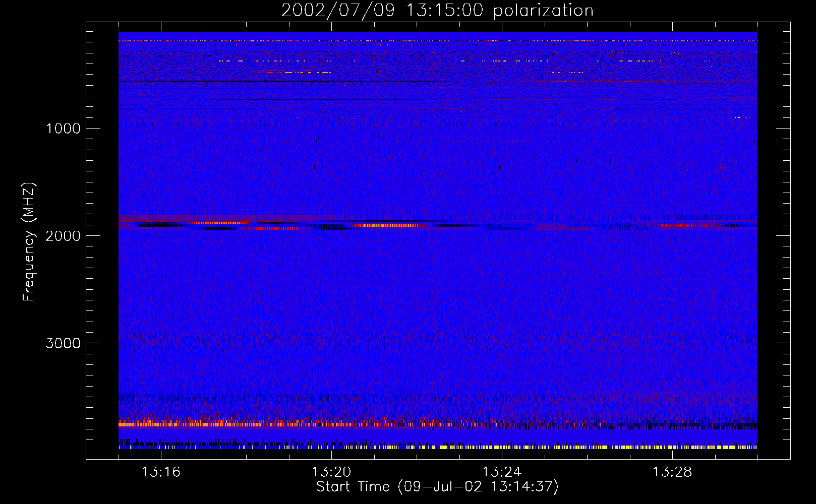This screenshot has width=816, height=504.
Task: Click the plot title '2002/07/09 13:15:00 polarization'
Action: pyautogui.click(x=437, y=11)
